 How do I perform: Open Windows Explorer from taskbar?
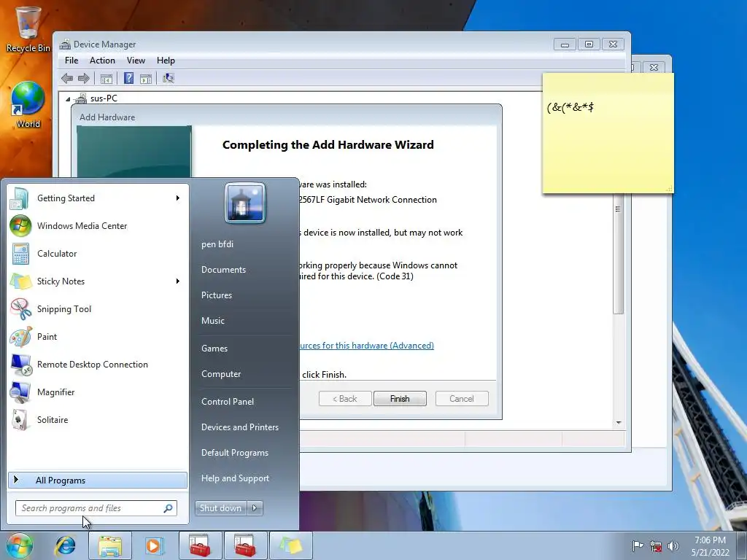(x=110, y=545)
